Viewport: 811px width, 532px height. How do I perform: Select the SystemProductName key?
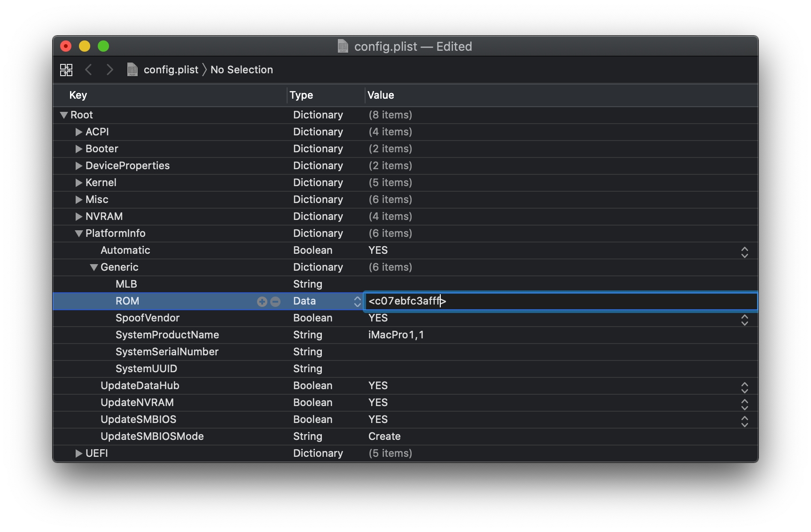point(167,335)
